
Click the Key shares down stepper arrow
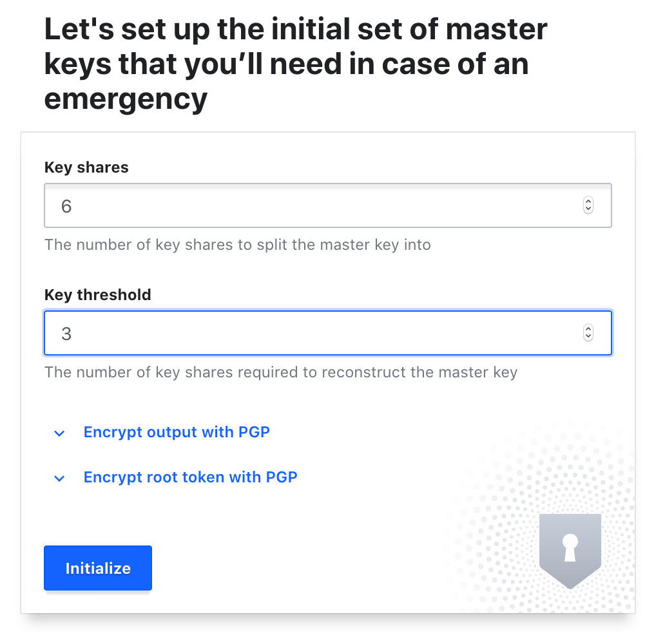[x=588, y=209]
